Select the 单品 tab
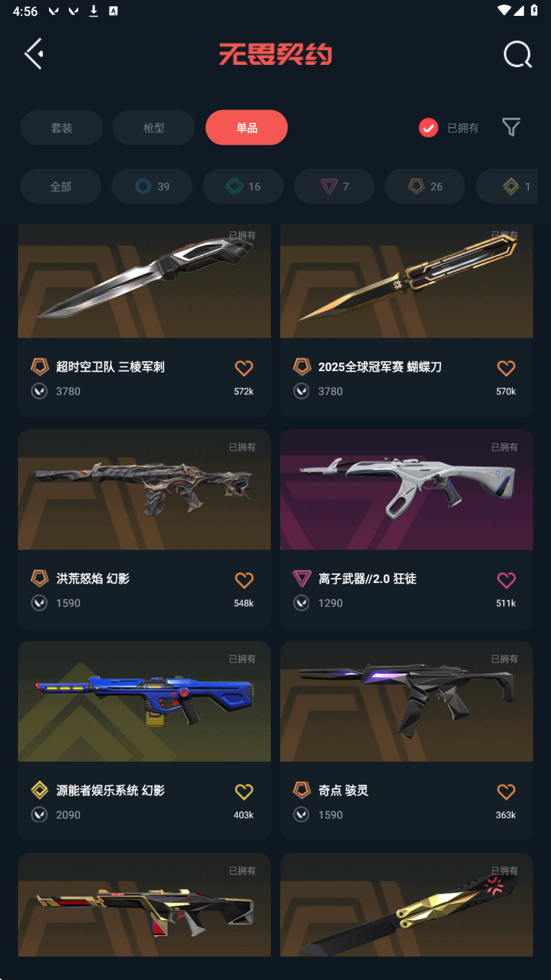Viewport: 551px width, 980px height. point(246,128)
